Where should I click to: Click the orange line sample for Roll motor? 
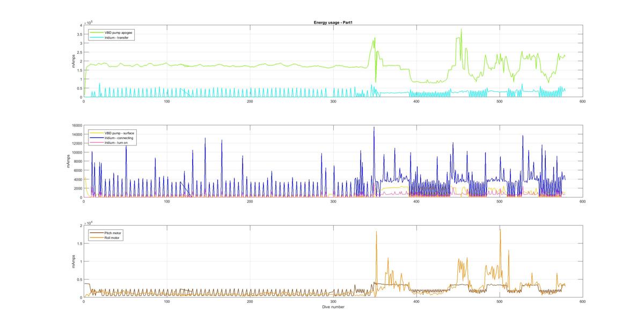pyautogui.click(x=96, y=238)
